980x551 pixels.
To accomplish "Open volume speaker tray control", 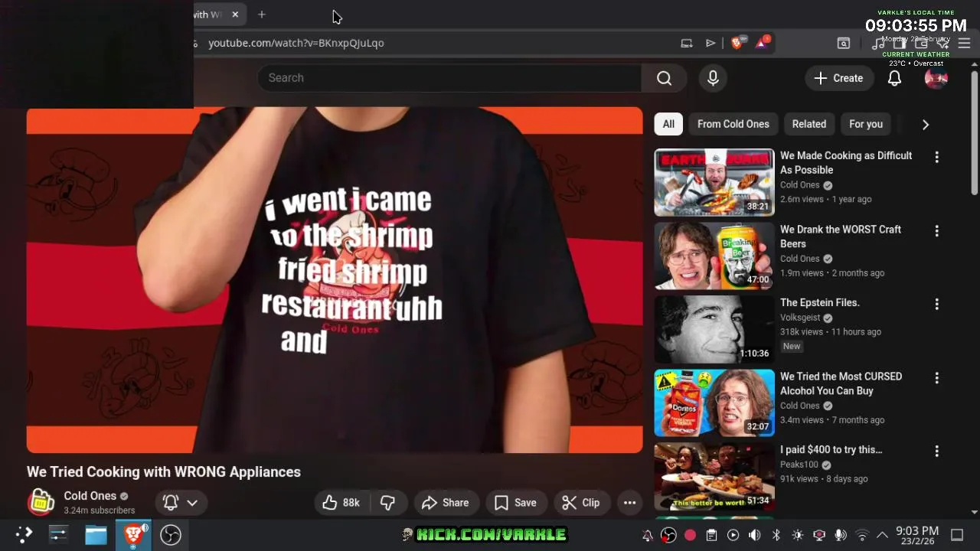I will point(754,535).
